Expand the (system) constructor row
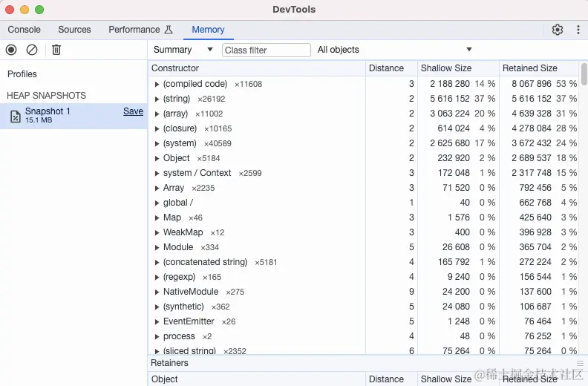 [x=157, y=143]
